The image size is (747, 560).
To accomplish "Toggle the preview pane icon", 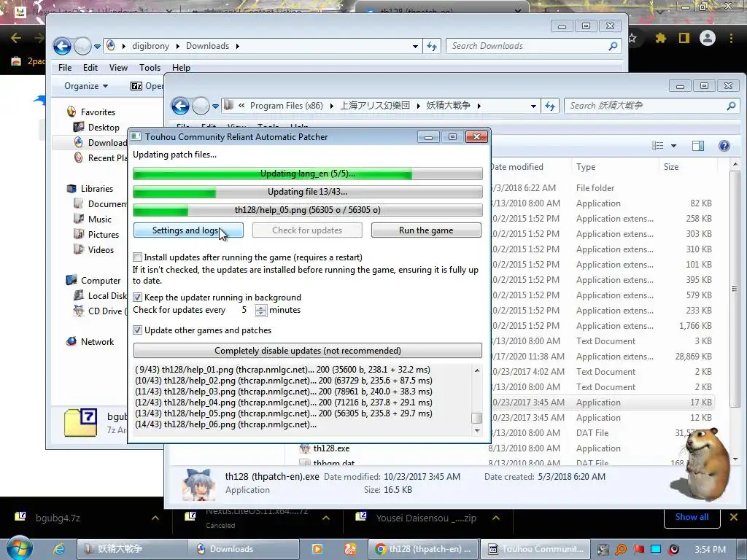I will click(698, 146).
